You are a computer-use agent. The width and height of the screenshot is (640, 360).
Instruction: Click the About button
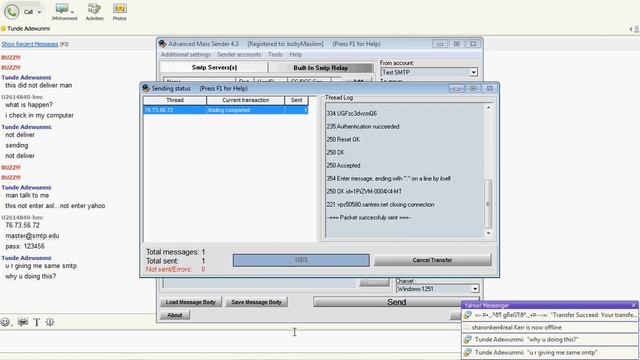pos(175,315)
